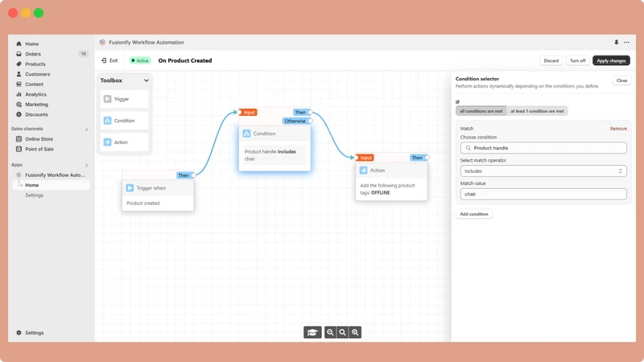Viewport: 644px width, 362px height.
Task: Click the Home icon in the sidebar
Action: point(19,43)
